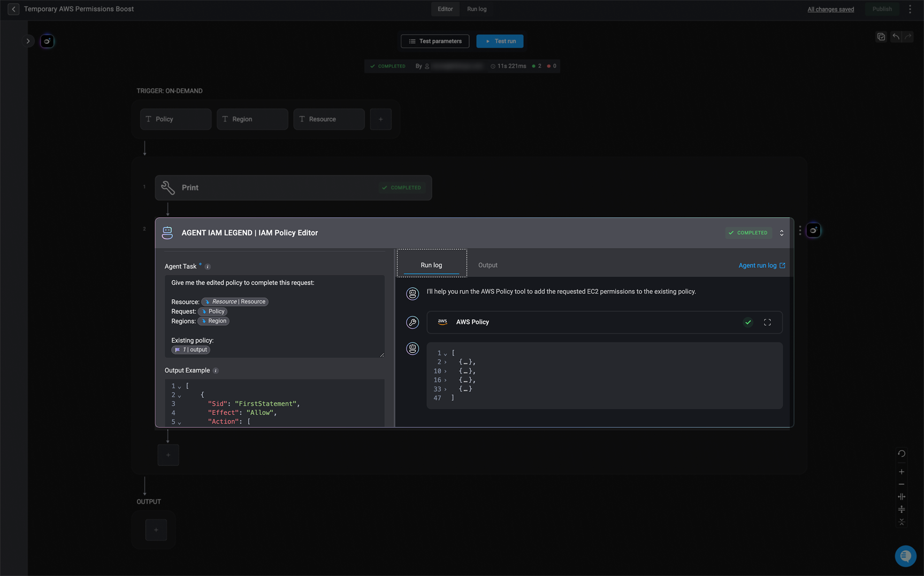924x576 pixels.
Task: Add a new trigger parameter
Action: pos(380,119)
